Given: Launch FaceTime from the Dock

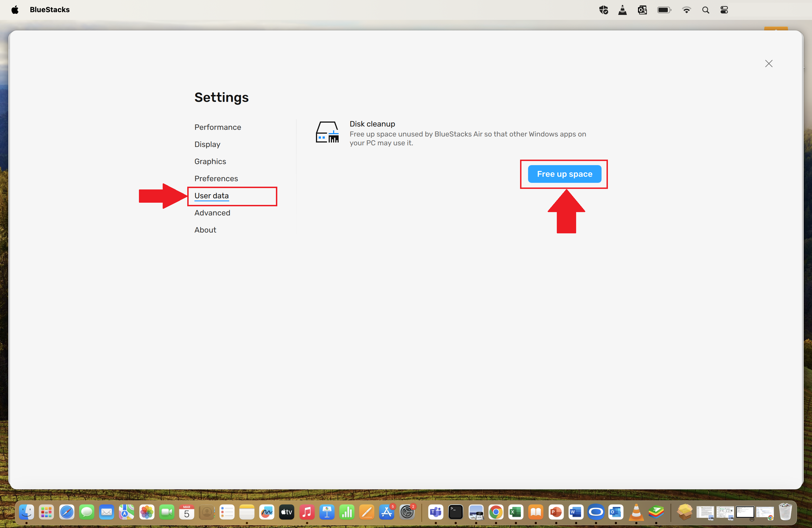Looking at the screenshot, I should tap(167, 512).
